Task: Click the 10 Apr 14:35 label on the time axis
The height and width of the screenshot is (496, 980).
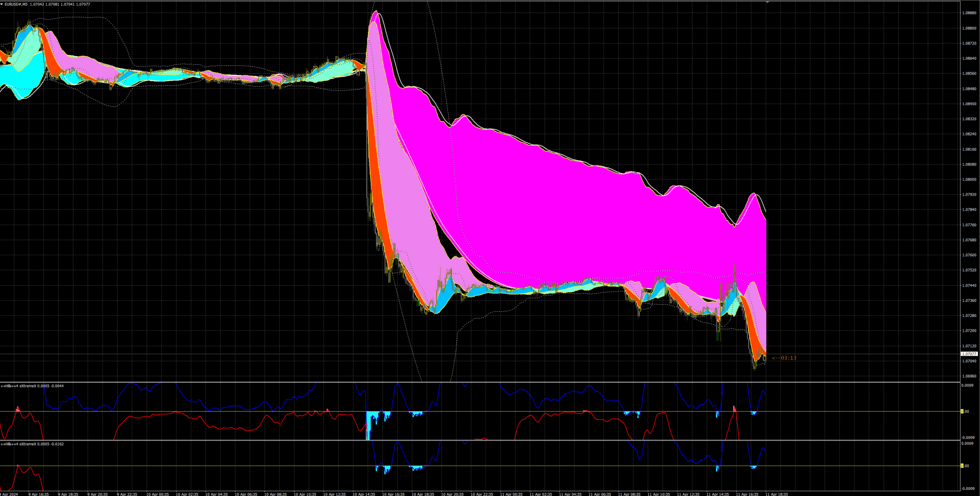Action: [x=364, y=494]
